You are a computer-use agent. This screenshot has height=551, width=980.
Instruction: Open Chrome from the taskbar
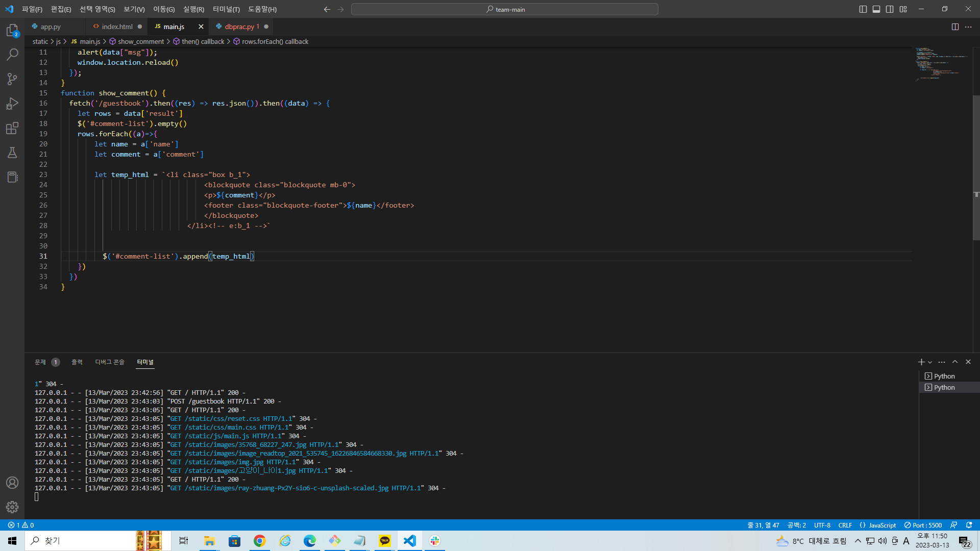pyautogui.click(x=260, y=541)
